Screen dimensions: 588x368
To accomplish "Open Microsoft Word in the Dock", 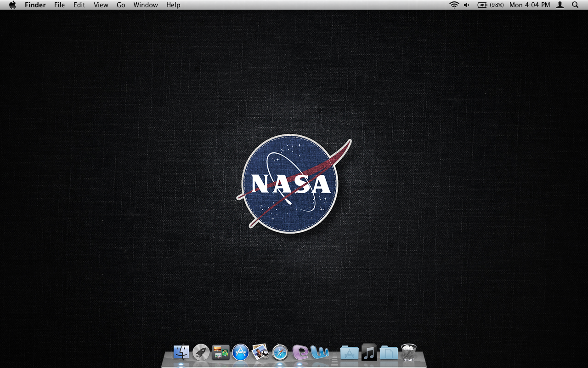I will click(x=320, y=352).
